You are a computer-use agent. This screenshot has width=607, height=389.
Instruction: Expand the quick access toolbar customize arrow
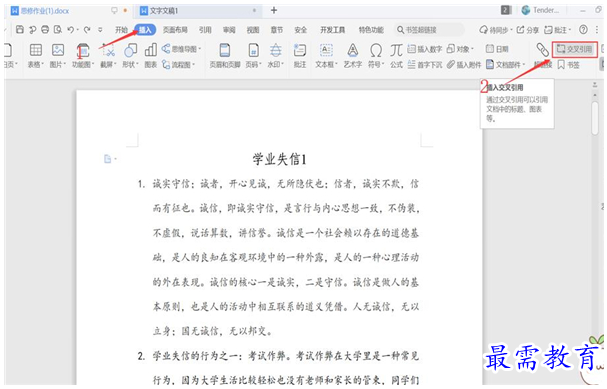[x=100, y=29]
